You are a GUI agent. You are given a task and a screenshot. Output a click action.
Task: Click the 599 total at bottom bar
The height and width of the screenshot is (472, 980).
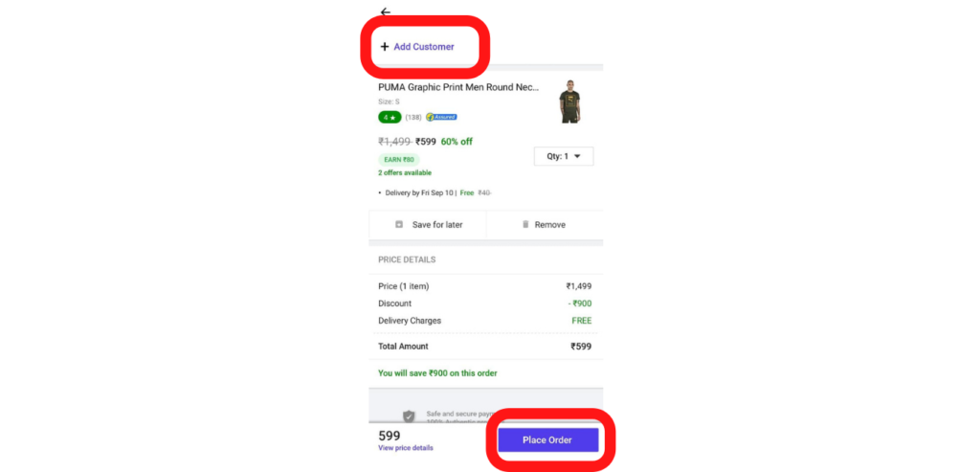point(390,436)
